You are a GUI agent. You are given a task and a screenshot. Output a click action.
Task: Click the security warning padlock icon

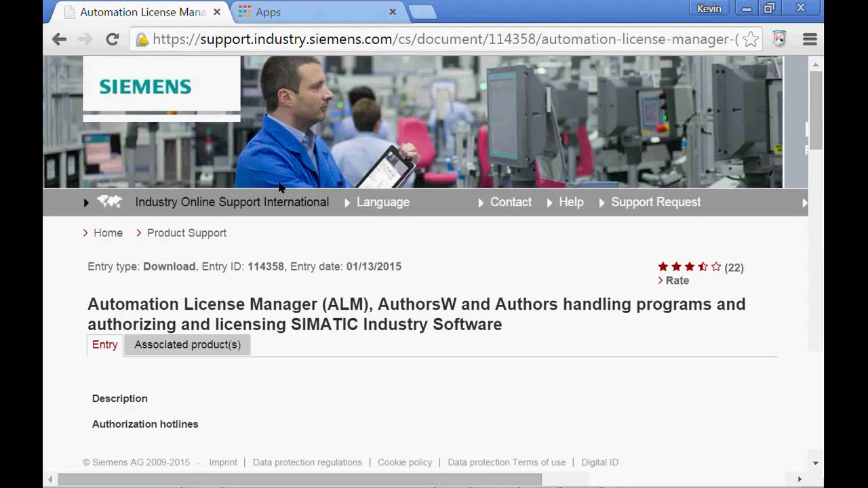[142, 39]
